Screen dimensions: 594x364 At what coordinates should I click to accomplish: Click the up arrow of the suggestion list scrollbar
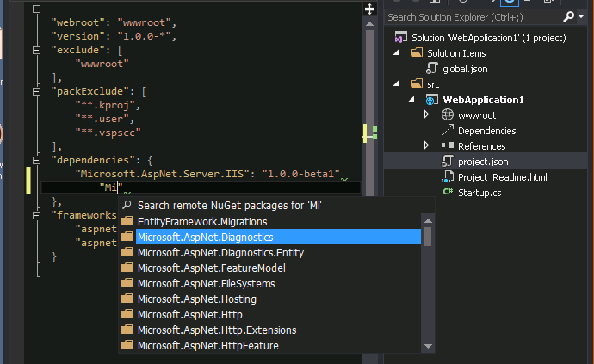428,221
